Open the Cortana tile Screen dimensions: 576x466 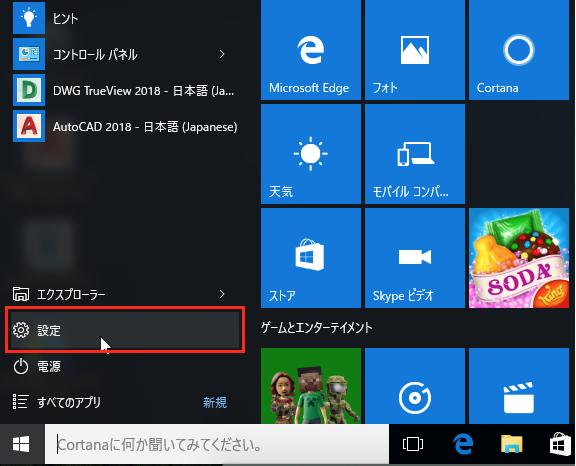pyautogui.click(x=519, y=50)
